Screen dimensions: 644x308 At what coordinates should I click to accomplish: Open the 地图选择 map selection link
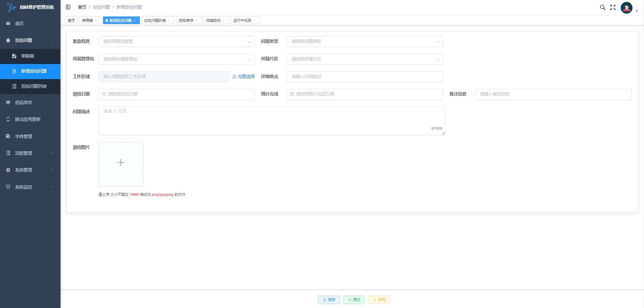click(x=244, y=77)
